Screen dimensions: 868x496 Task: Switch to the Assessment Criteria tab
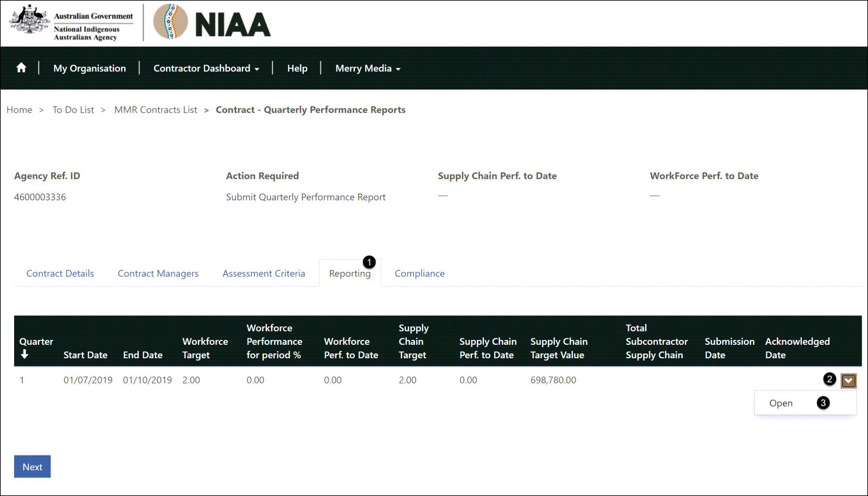point(264,274)
